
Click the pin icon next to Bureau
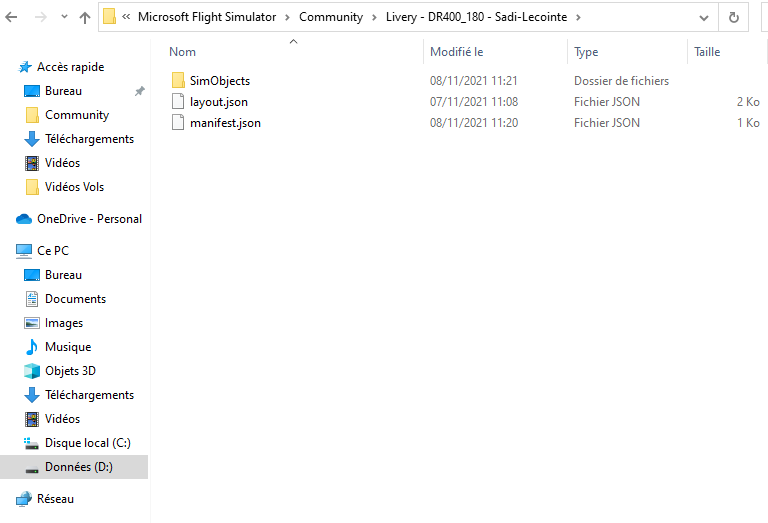pyautogui.click(x=140, y=91)
